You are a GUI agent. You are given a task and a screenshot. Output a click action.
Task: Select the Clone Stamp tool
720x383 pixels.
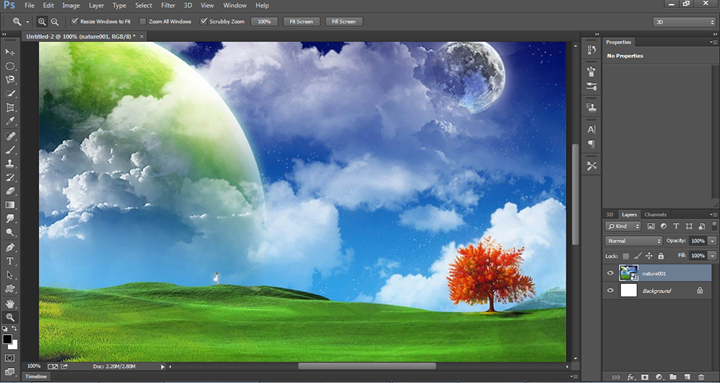pos(10,164)
